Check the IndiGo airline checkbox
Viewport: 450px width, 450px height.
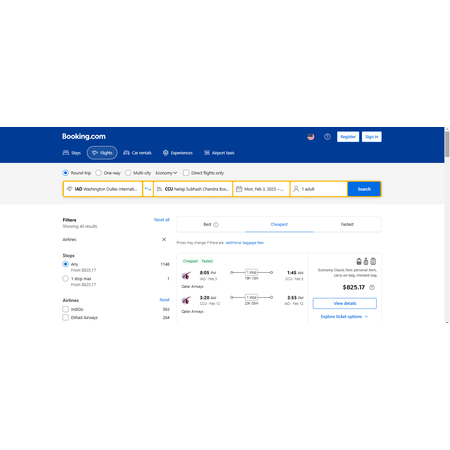click(x=66, y=309)
